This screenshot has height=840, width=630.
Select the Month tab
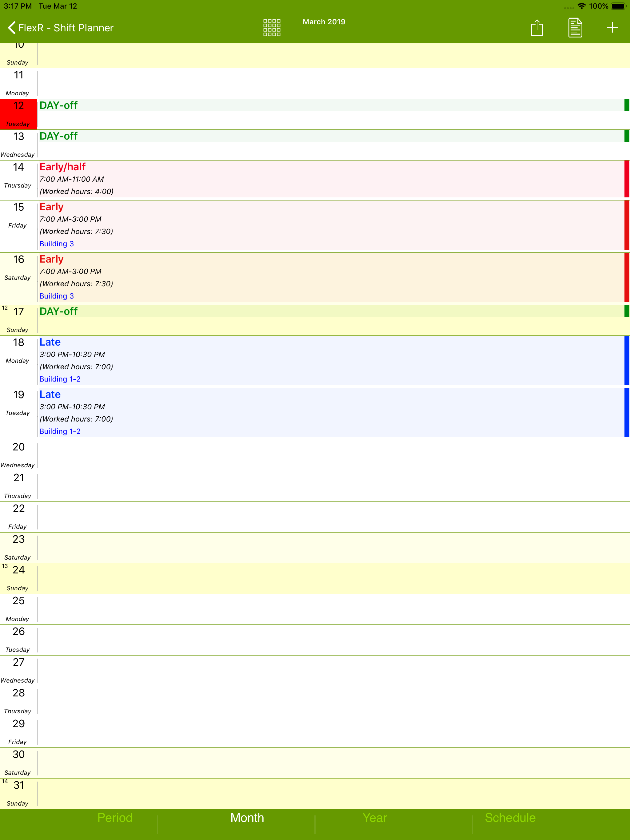tap(247, 817)
